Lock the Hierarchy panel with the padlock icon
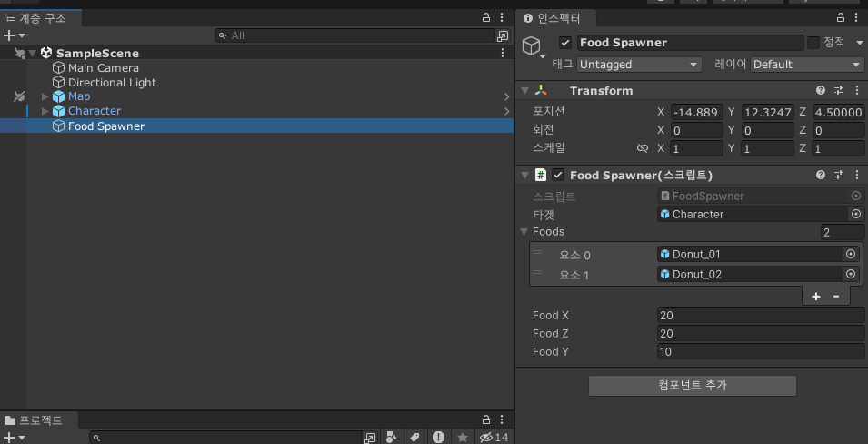The height and width of the screenshot is (444, 868). 486,17
